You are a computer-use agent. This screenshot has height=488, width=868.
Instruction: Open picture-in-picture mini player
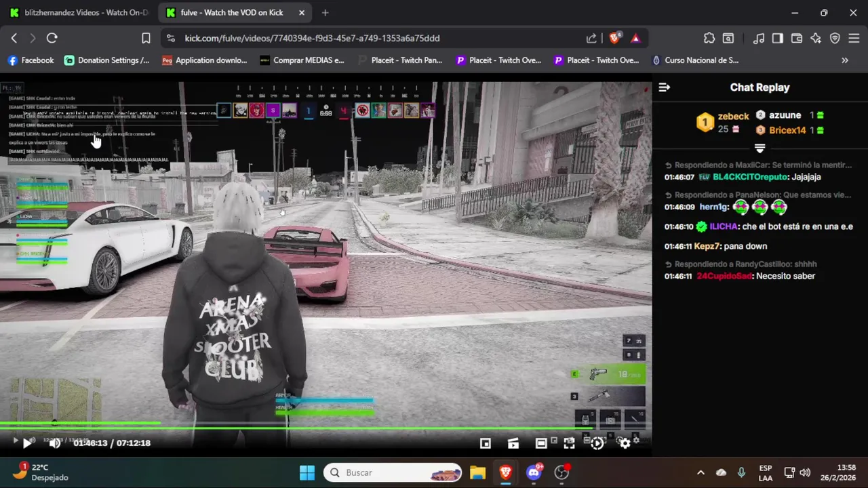click(x=486, y=443)
